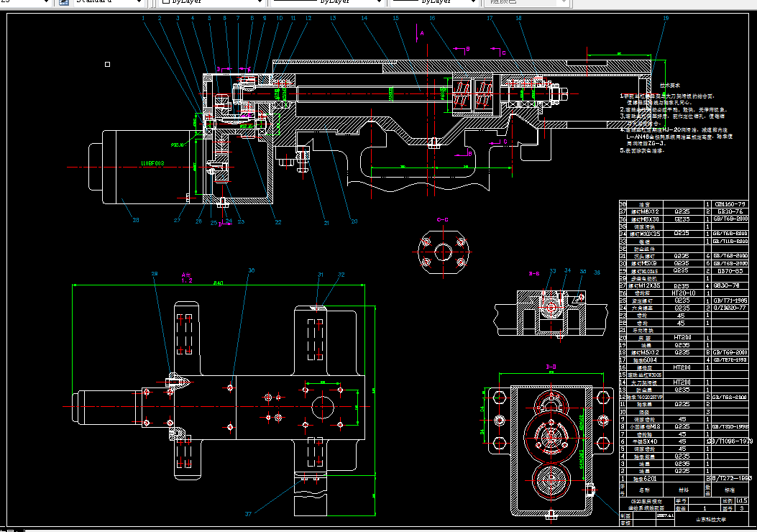Select balloon number 33 above B-B section
The height and width of the screenshot is (532, 757).
(x=553, y=271)
